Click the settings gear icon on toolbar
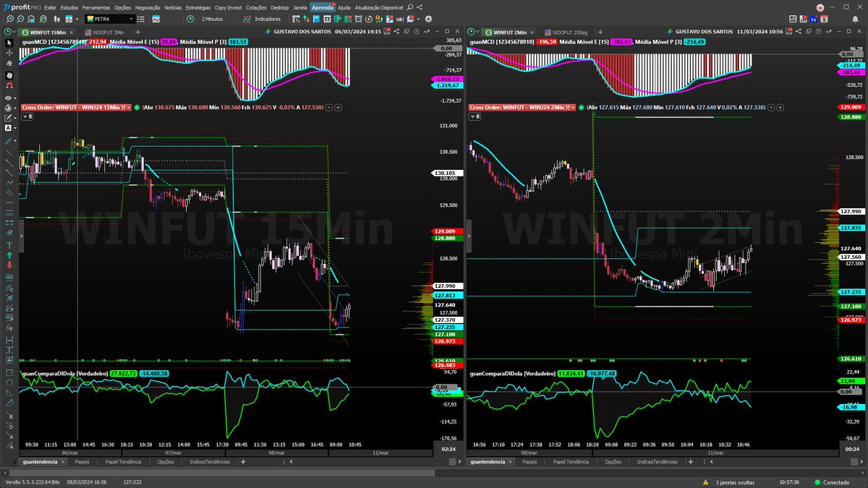Viewport: 868px width, 488px height. coord(428,19)
